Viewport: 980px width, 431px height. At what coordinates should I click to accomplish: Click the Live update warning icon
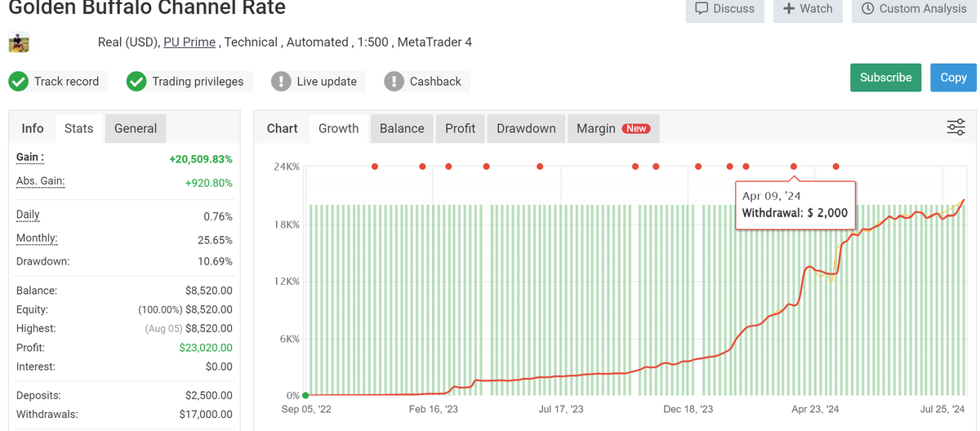point(281,82)
